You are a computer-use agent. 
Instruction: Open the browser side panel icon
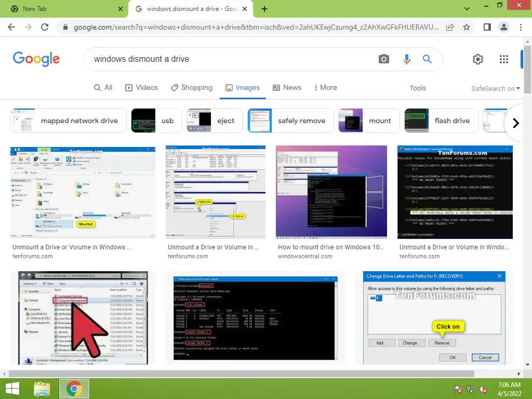pos(487,27)
